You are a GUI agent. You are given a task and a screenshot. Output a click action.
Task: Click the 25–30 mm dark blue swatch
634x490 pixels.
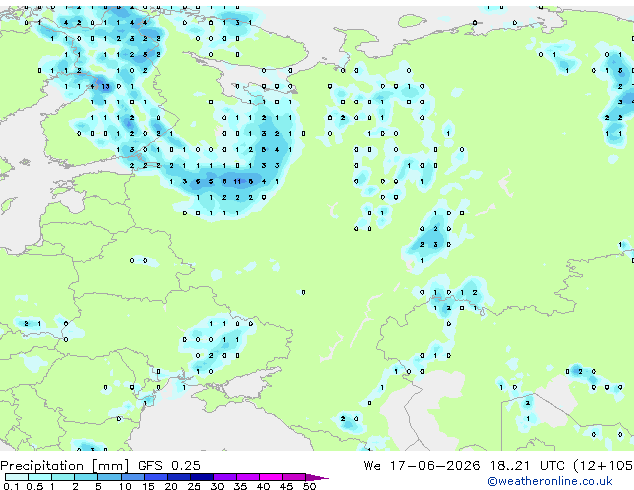point(201,477)
